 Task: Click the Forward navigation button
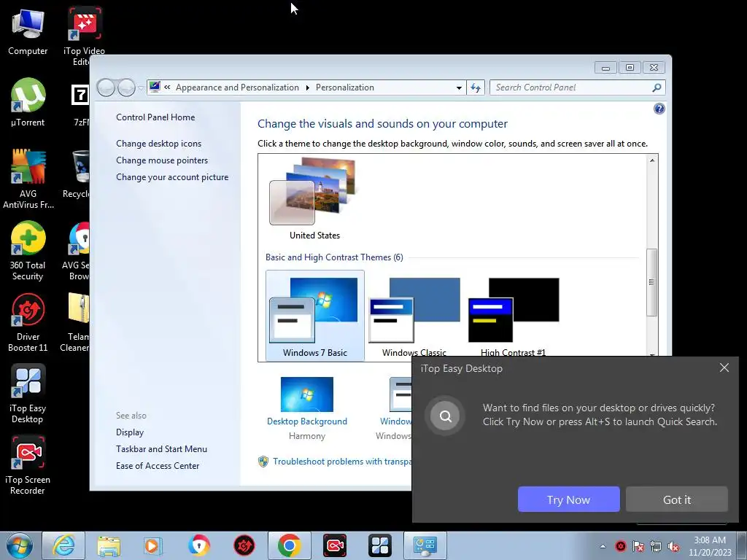point(127,87)
